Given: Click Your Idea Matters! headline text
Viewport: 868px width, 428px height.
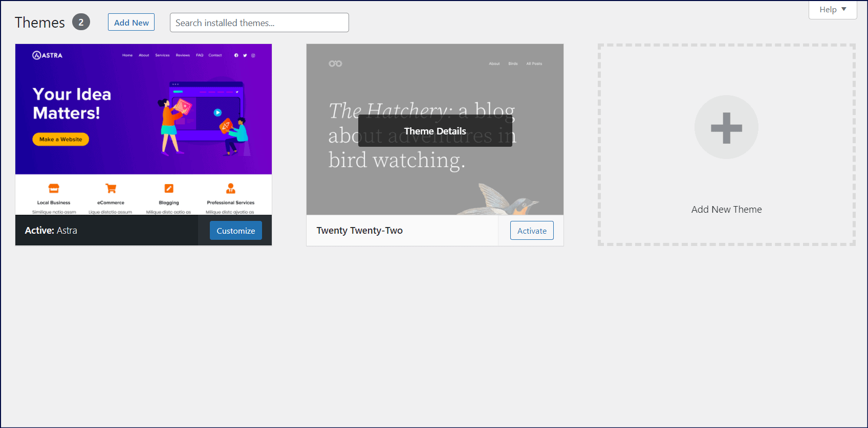Looking at the screenshot, I should click(72, 103).
